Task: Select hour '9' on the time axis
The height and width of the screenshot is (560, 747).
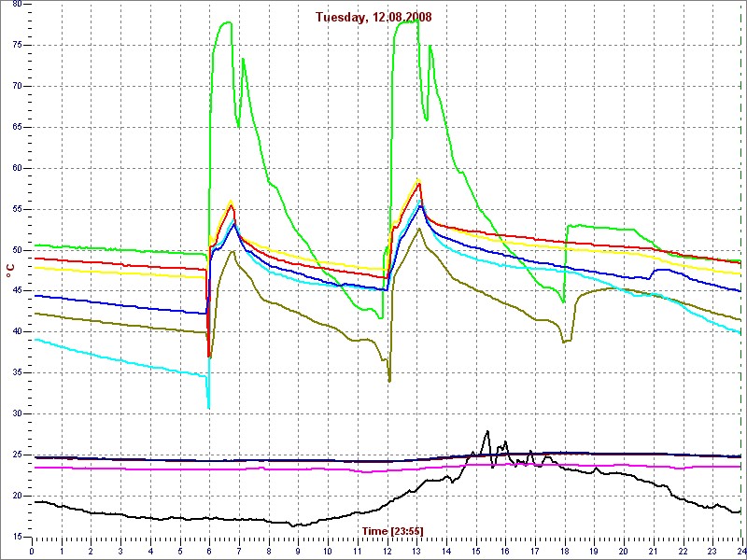Action: (x=298, y=551)
